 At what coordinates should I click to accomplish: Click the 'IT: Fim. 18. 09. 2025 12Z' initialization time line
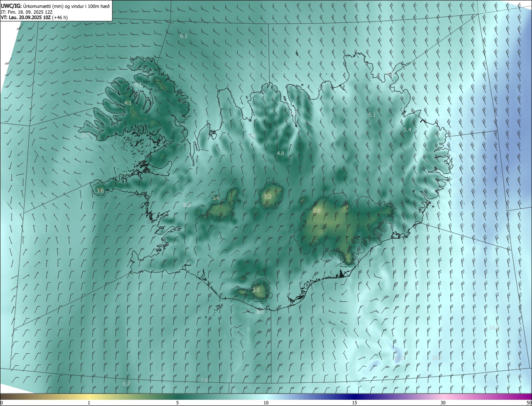(27, 12)
